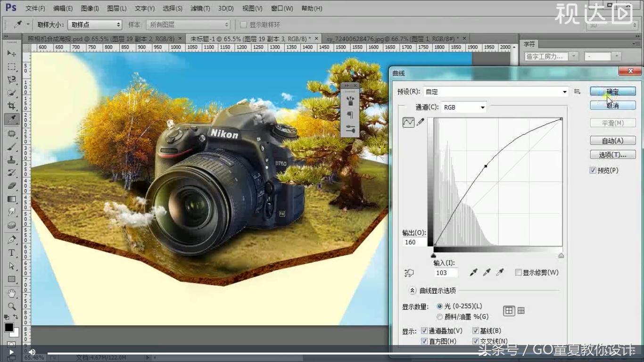The image size is (644, 362).
Task: Select the 颜料/油墨 radio button
Action: click(x=439, y=316)
